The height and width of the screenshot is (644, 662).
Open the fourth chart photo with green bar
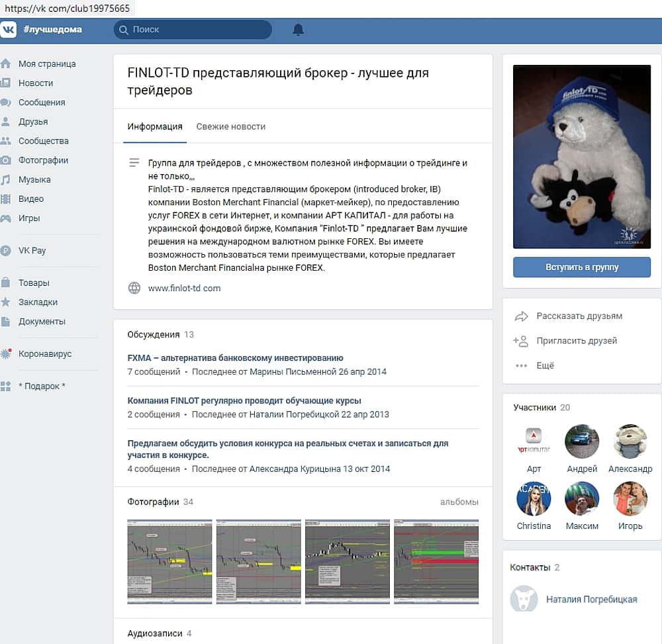[x=436, y=562]
